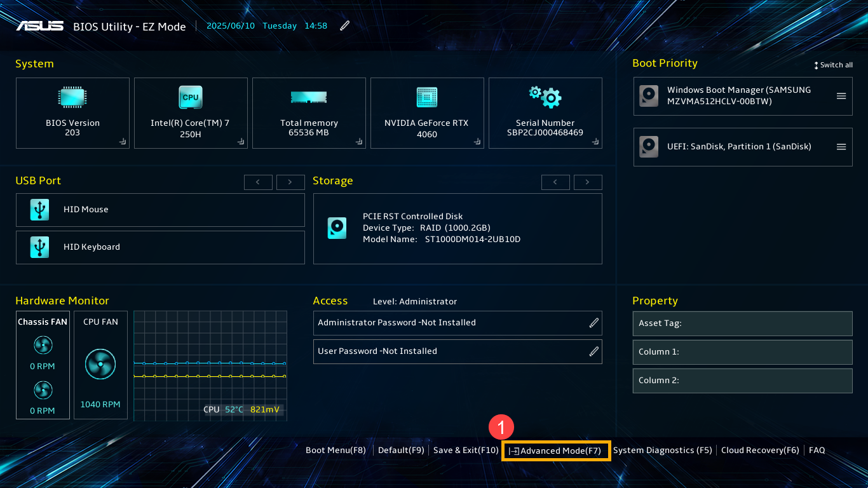Click the date 2025/06/10
This screenshot has height=488, width=868.
[230, 26]
